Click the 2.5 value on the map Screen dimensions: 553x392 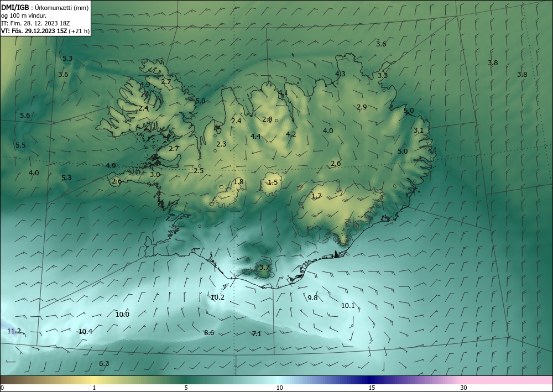tap(199, 171)
